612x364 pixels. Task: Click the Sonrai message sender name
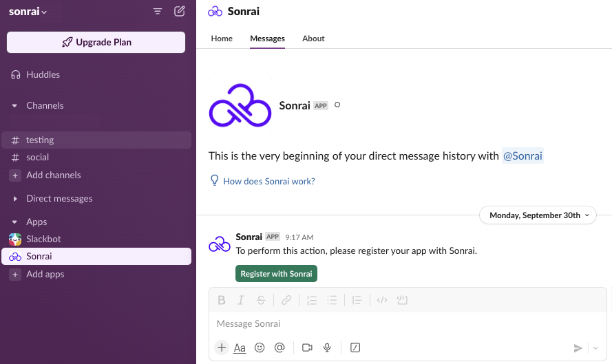[249, 237]
